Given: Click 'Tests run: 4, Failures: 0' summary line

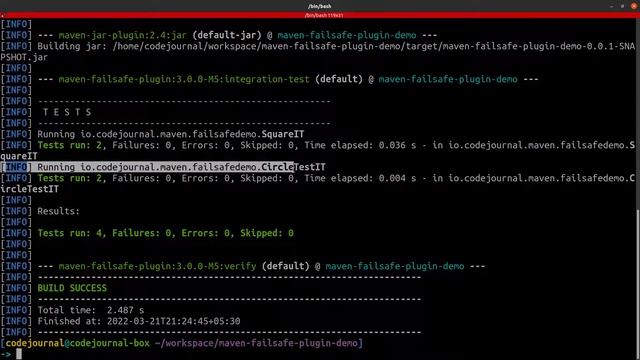Looking at the screenshot, I should [165, 233].
